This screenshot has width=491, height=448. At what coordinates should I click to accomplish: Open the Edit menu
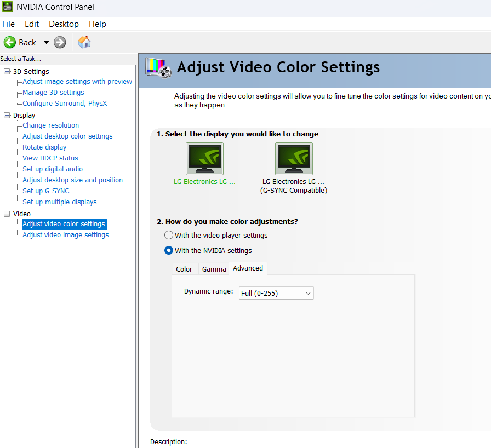click(x=32, y=24)
